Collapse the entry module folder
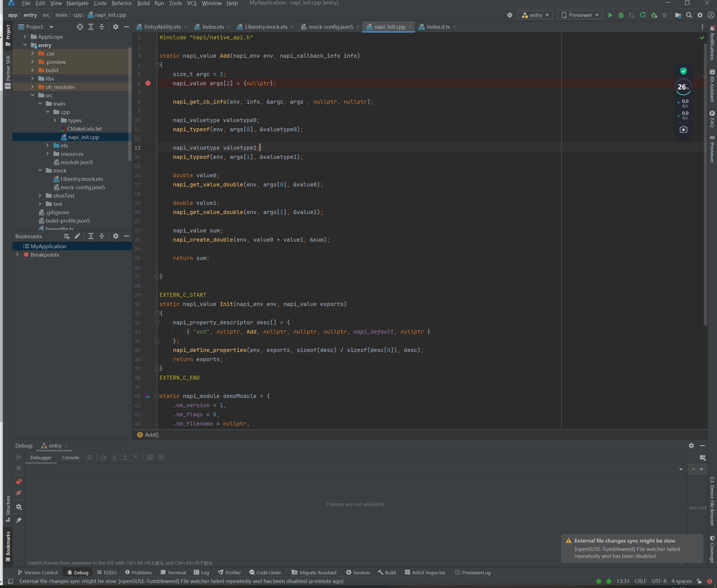This screenshot has width=717, height=588. click(25, 45)
